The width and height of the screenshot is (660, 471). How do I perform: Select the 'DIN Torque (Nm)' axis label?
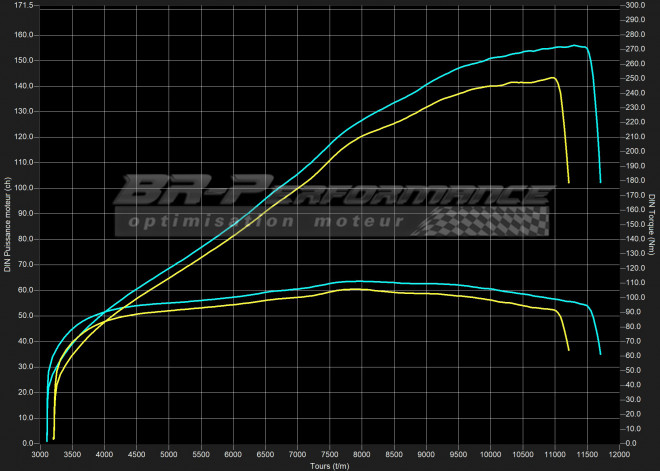tap(652, 224)
